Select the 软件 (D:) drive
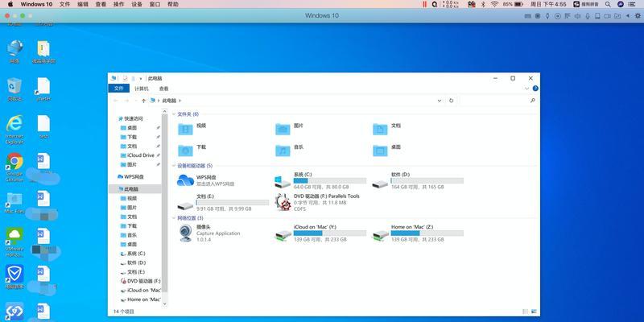The width and height of the screenshot is (644, 322). click(418, 180)
